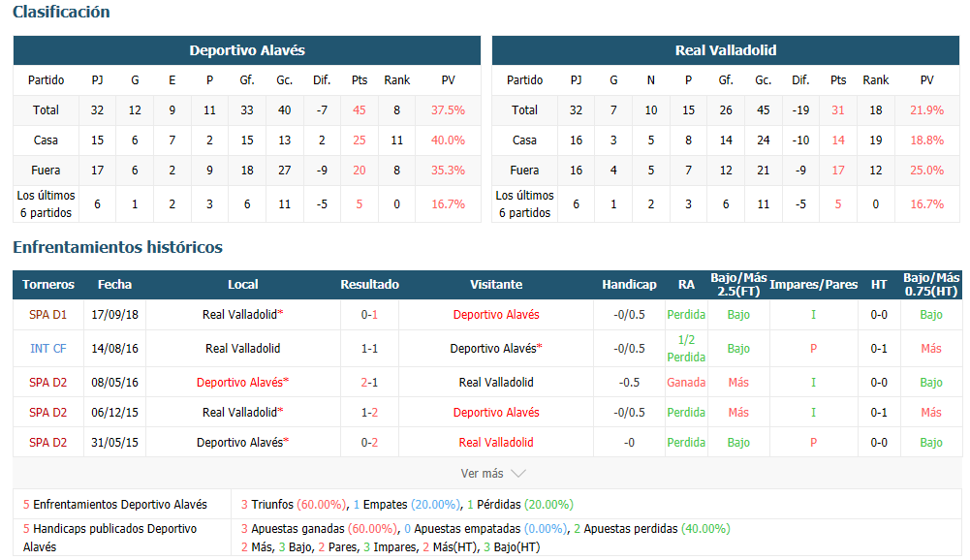Open SPA D2 link dated 08/05/16
This screenshot has height=560, width=970.
coord(47,383)
